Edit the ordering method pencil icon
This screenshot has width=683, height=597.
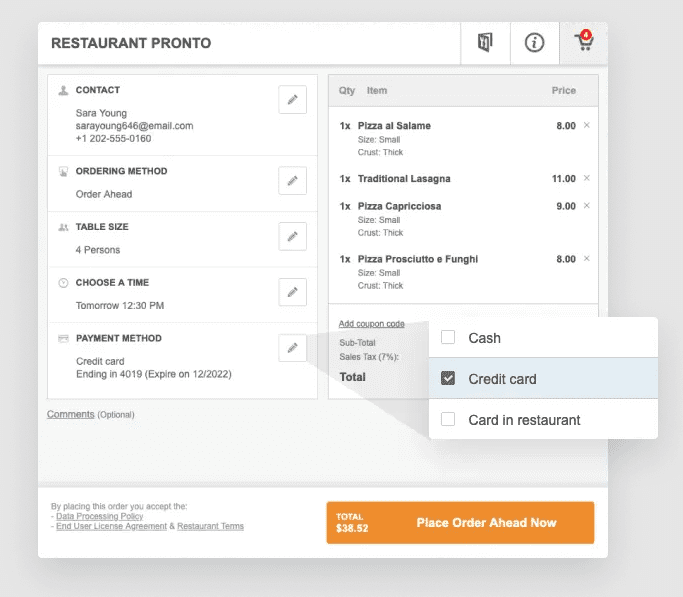(292, 181)
